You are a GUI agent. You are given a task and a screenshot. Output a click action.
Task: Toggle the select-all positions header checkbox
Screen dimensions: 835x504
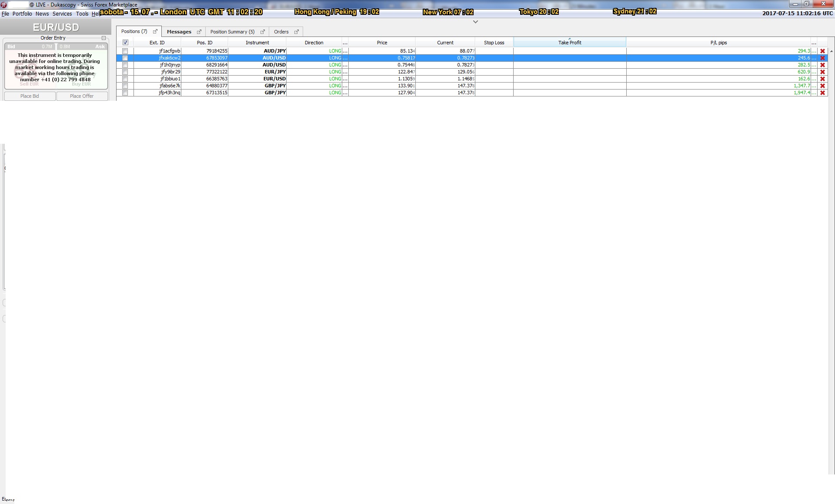(125, 43)
